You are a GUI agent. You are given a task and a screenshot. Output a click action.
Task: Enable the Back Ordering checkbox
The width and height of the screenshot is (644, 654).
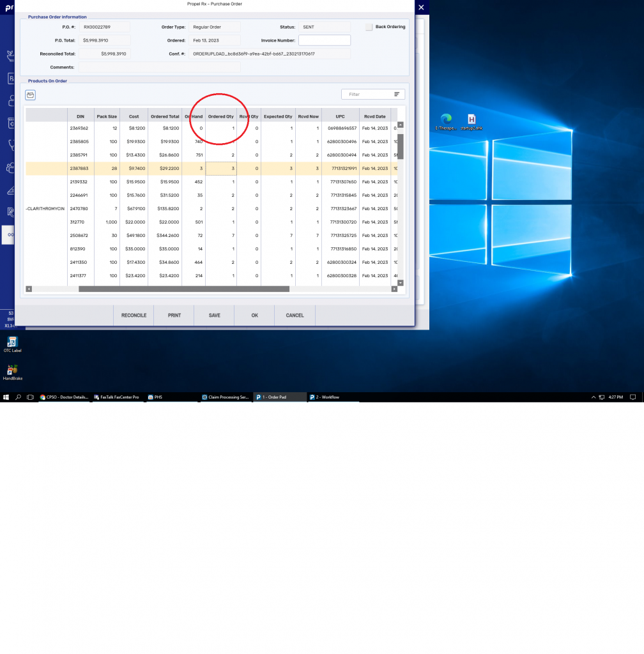pyautogui.click(x=369, y=27)
